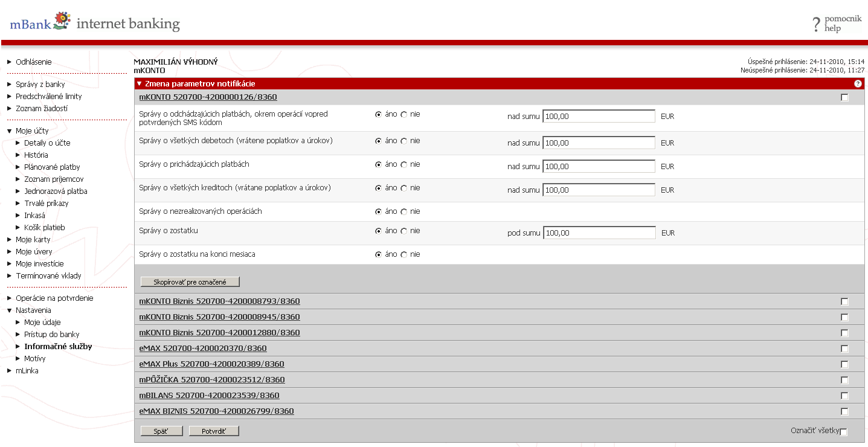Select 'áno' for zostatku na konci mesiaca
The height and width of the screenshot is (447, 868).
[x=378, y=254]
